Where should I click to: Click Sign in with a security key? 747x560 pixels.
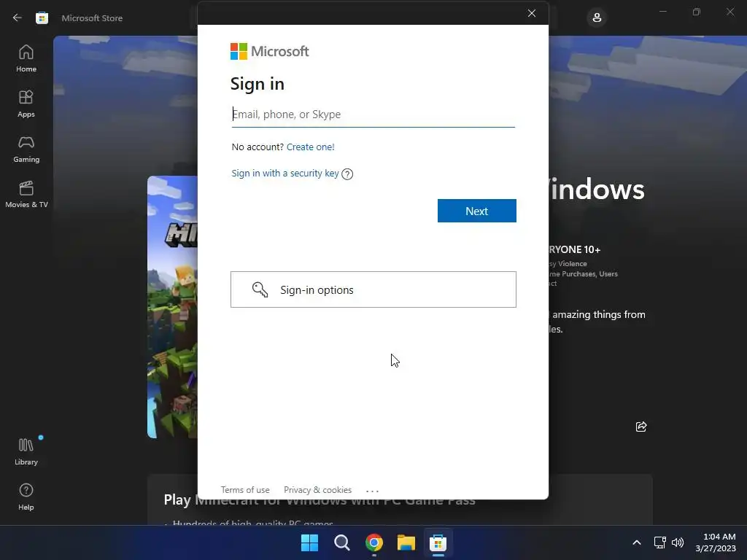pos(285,174)
